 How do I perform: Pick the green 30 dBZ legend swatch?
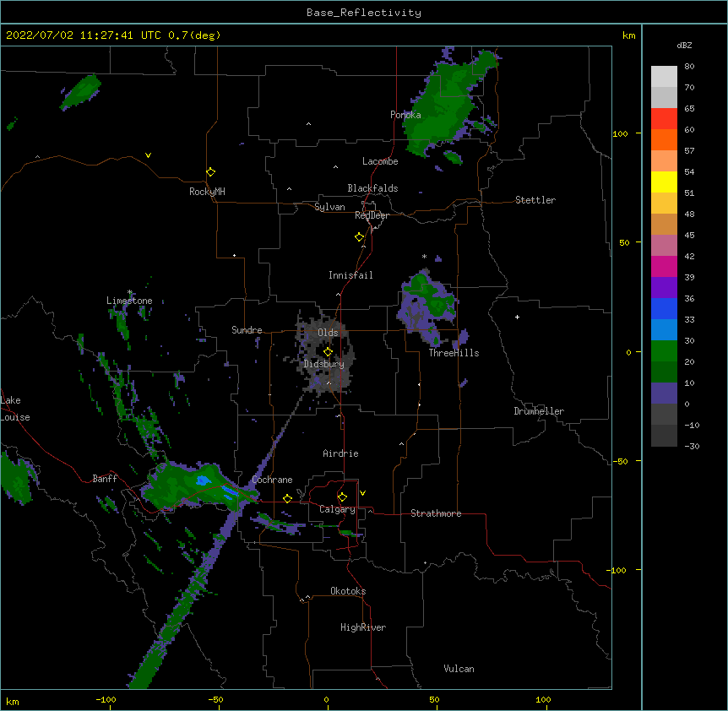tap(664, 350)
